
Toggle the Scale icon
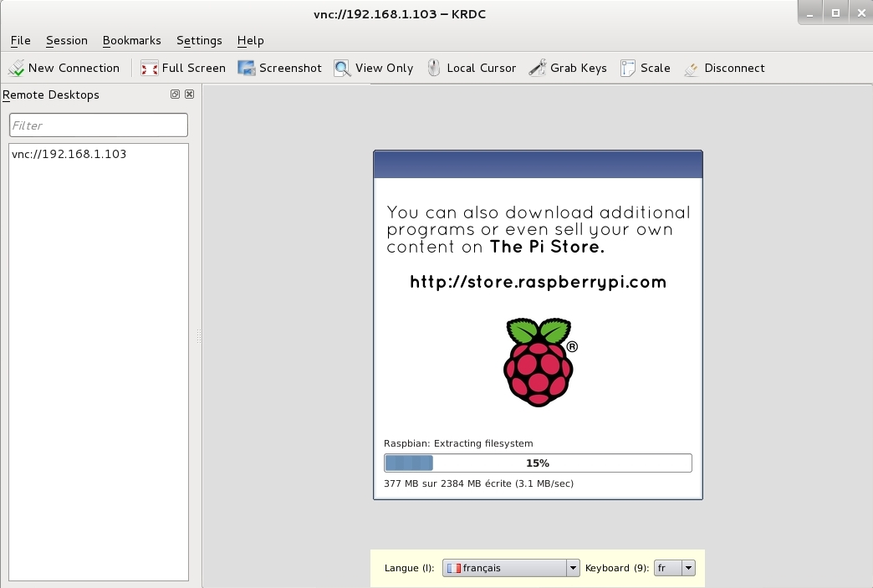coord(628,68)
